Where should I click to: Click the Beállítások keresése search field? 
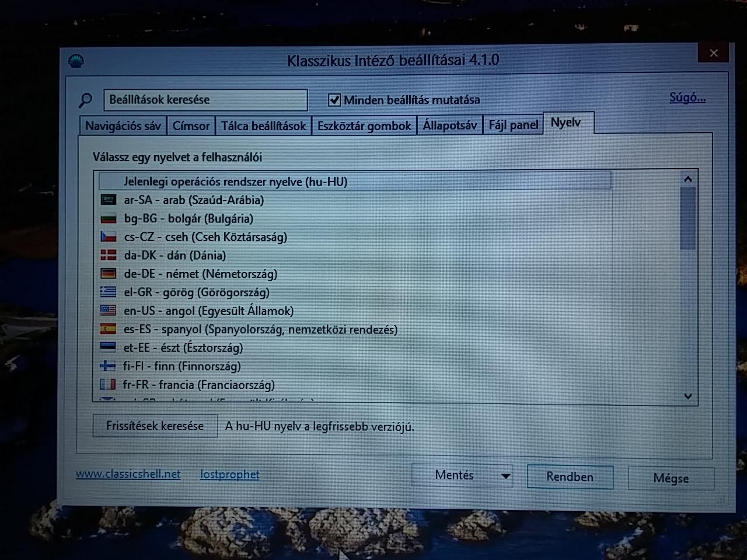pos(205,100)
